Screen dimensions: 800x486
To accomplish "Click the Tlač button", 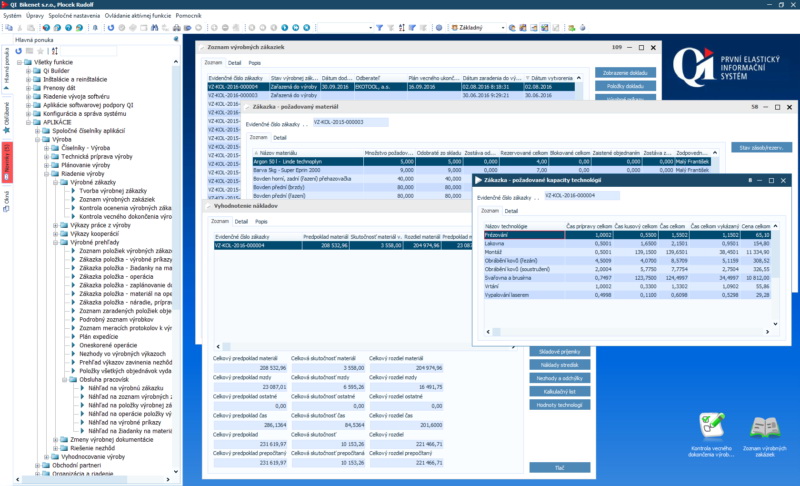I will point(560,468).
